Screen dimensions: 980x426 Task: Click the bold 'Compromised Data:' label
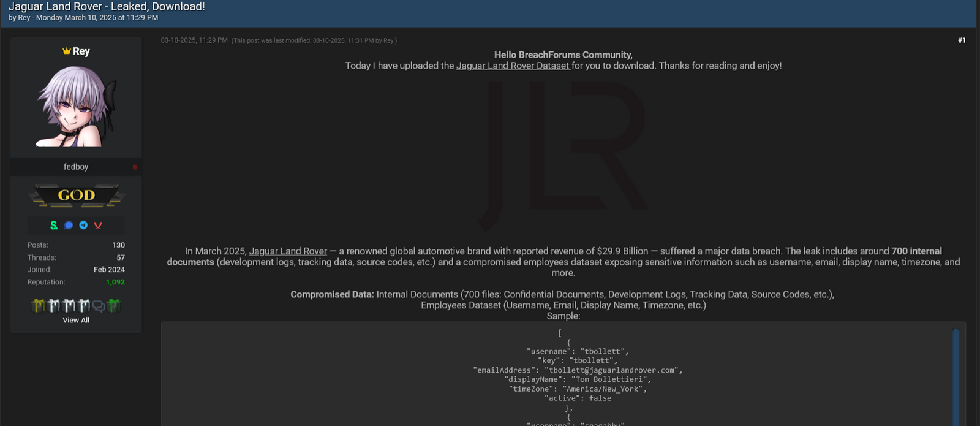[332, 295]
